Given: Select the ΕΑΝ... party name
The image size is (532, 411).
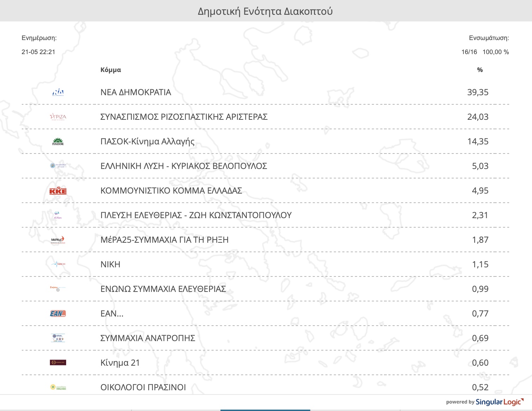Looking at the screenshot, I should tap(112, 314).
